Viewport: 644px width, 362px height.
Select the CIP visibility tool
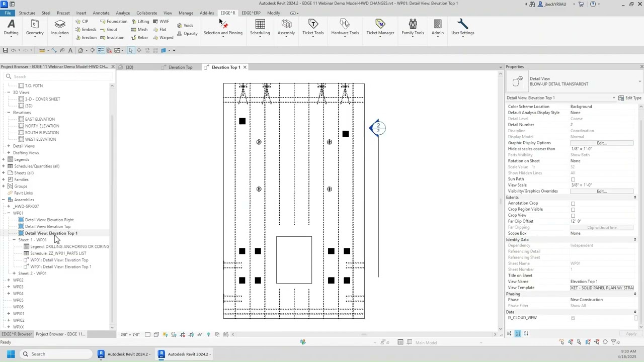point(82,22)
